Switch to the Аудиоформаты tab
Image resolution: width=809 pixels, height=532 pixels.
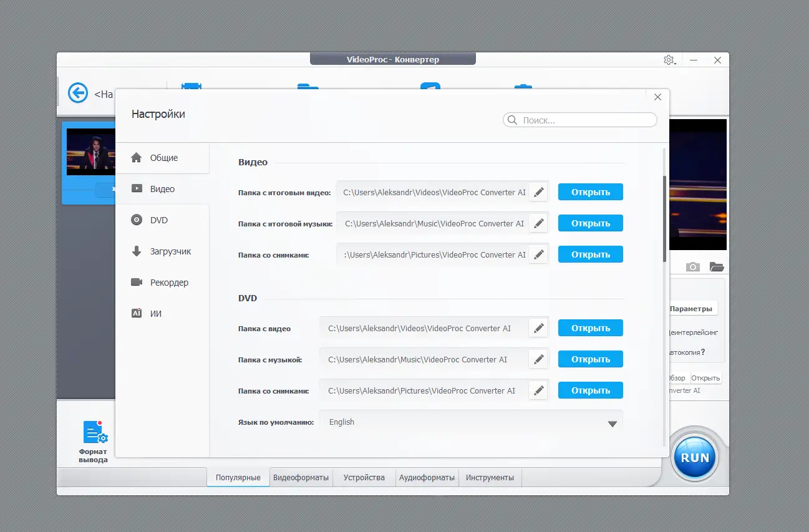click(x=427, y=478)
